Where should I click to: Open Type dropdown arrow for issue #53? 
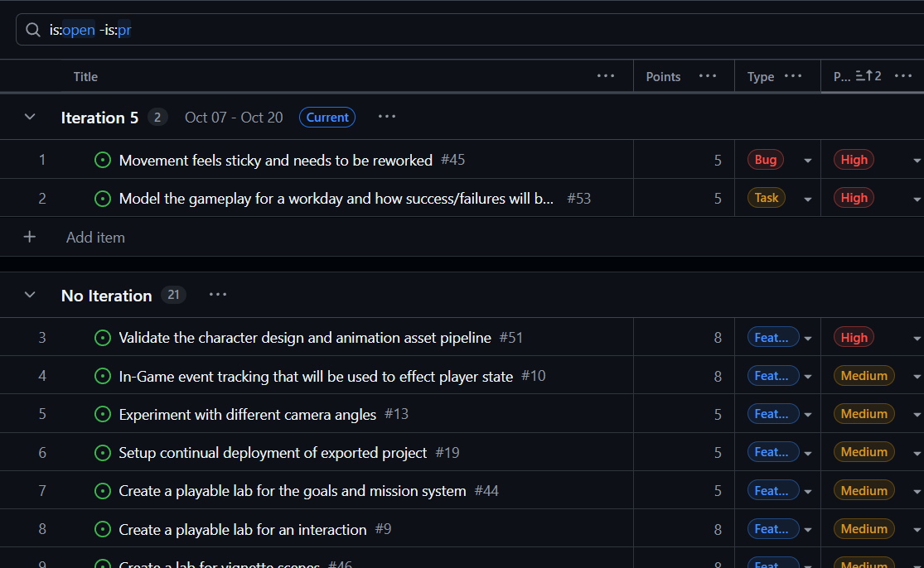click(x=808, y=199)
